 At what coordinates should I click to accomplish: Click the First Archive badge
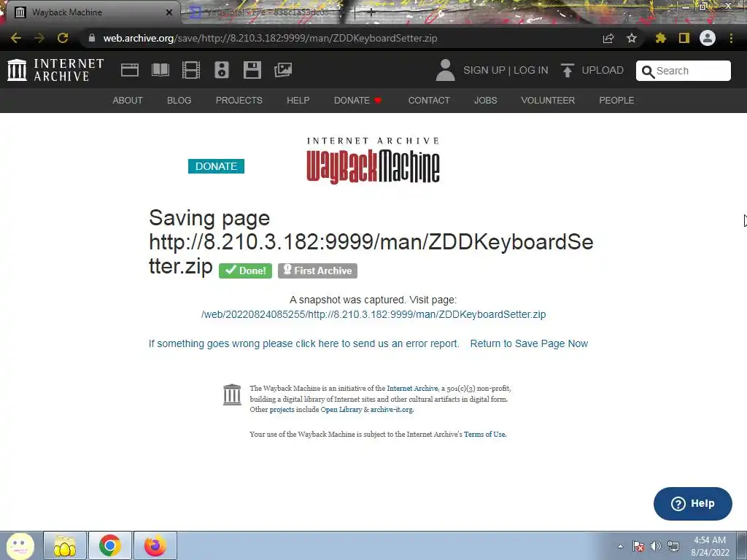click(x=318, y=271)
